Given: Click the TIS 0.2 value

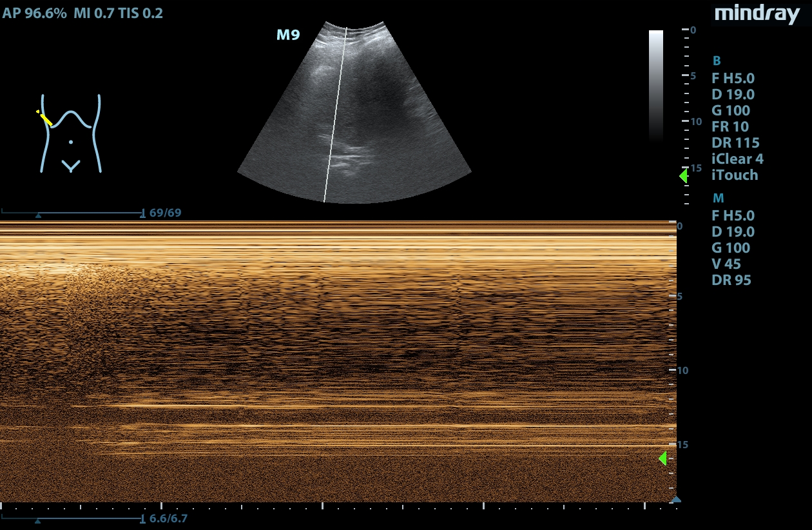Looking at the screenshot, I should tap(140, 13).
